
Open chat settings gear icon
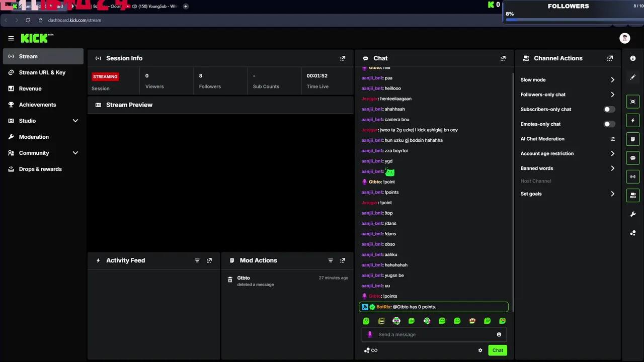point(480,350)
